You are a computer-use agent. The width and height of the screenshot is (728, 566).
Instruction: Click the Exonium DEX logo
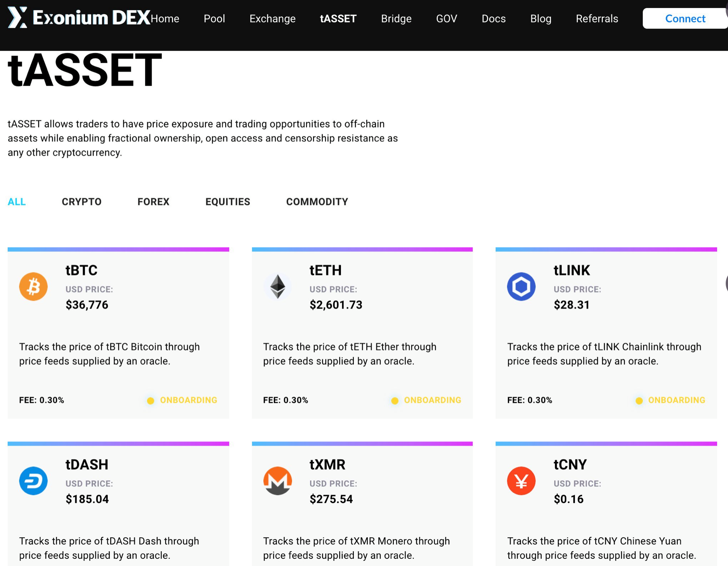pos(79,17)
